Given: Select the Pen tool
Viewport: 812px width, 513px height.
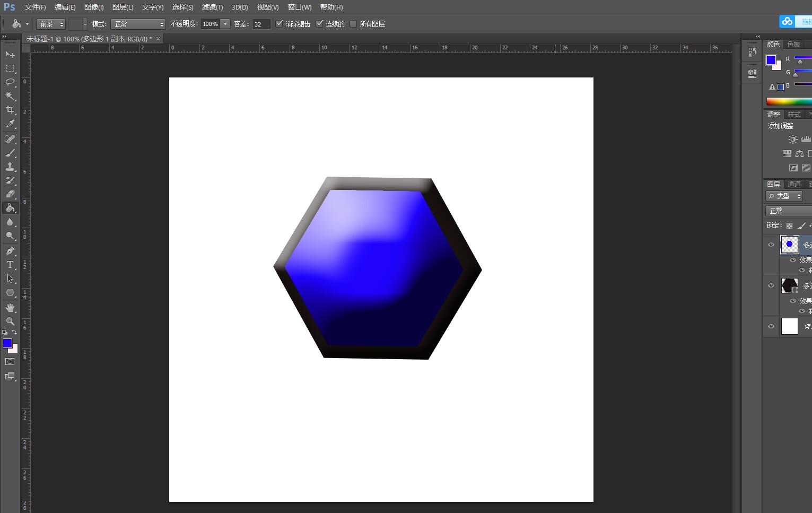Looking at the screenshot, I should coord(10,250).
